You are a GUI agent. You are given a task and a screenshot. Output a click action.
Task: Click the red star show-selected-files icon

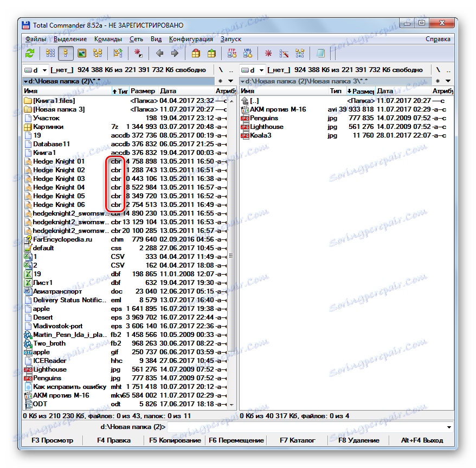138,54
